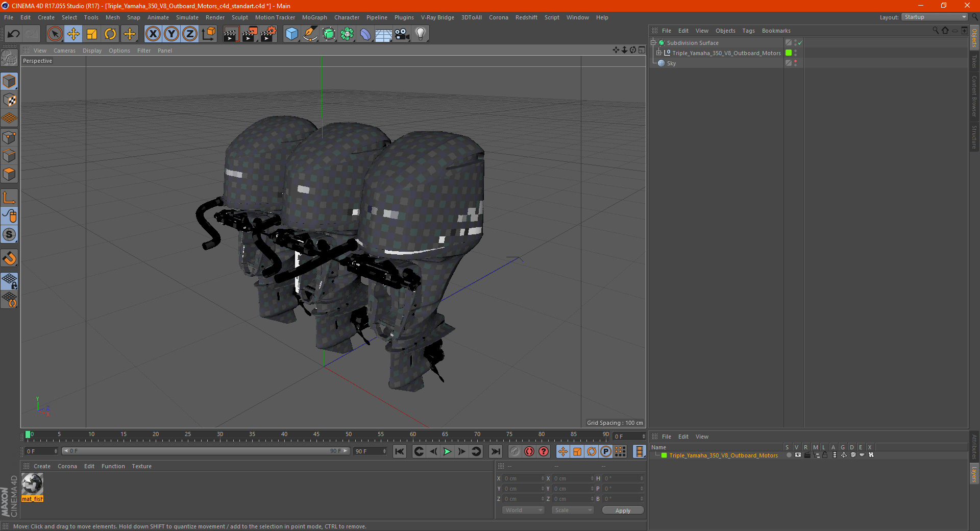Click the Triple_Yamaha layer color swatch
Viewport: 980px width, 531px height.
(664, 455)
